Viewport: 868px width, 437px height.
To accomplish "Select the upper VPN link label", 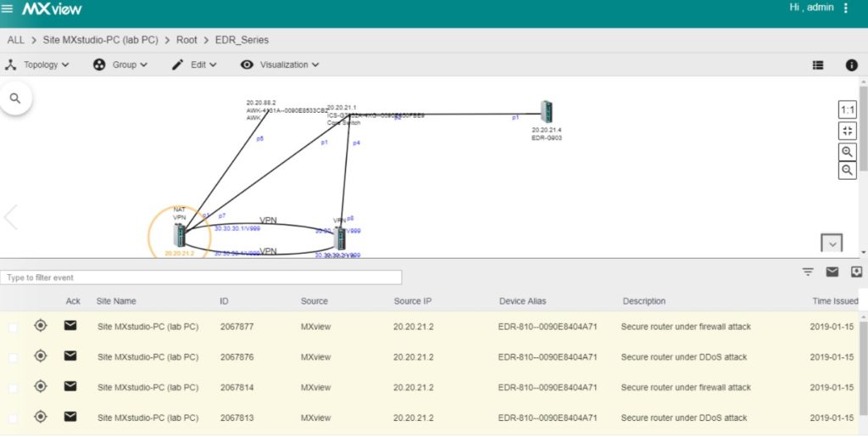I will (269, 221).
